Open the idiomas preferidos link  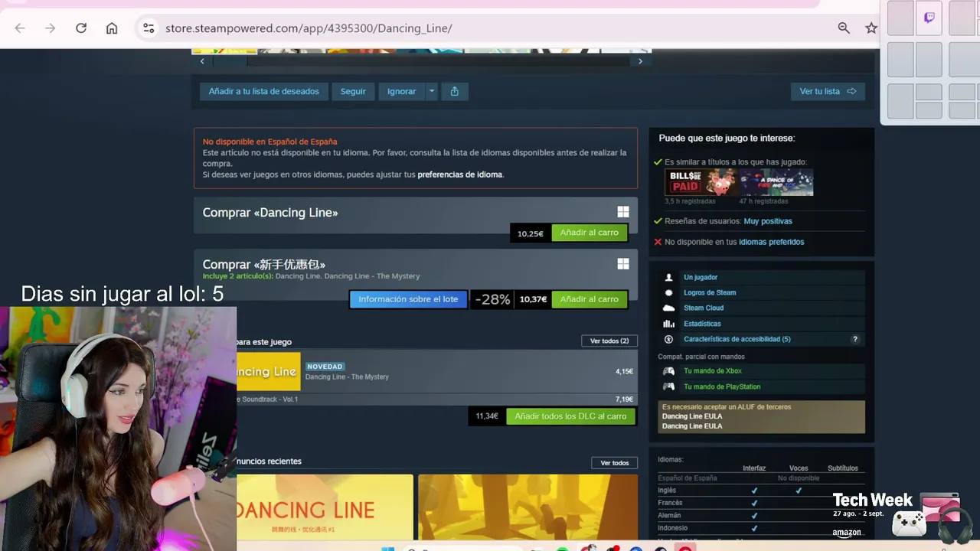772,242
